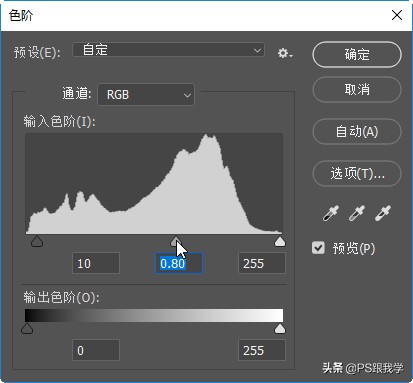Confirm with the 确定 button

click(357, 54)
